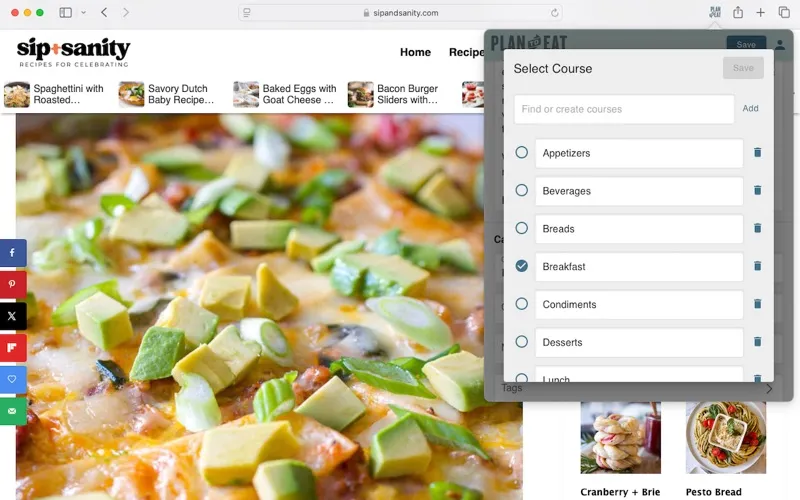The width and height of the screenshot is (800, 500).
Task: Go forward with the right arrow
Action: click(x=126, y=12)
